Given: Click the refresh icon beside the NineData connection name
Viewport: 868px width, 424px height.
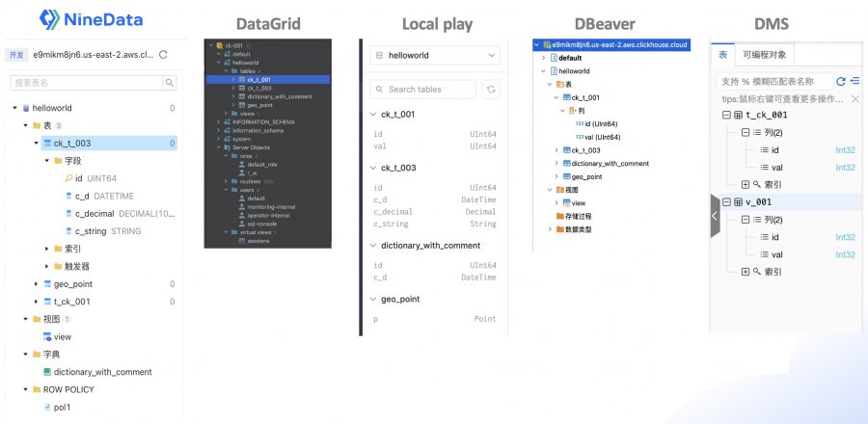Looking at the screenshot, I should pos(163,55).
